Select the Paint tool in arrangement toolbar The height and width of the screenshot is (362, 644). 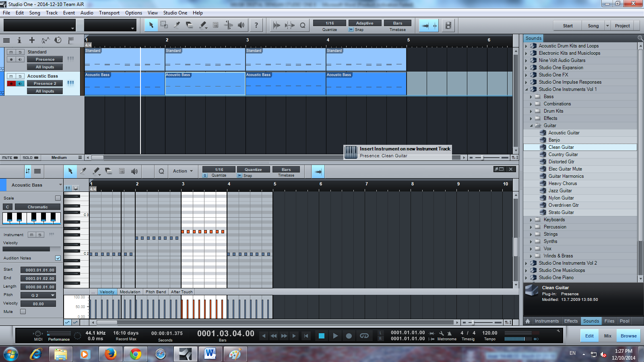(203, 25)
